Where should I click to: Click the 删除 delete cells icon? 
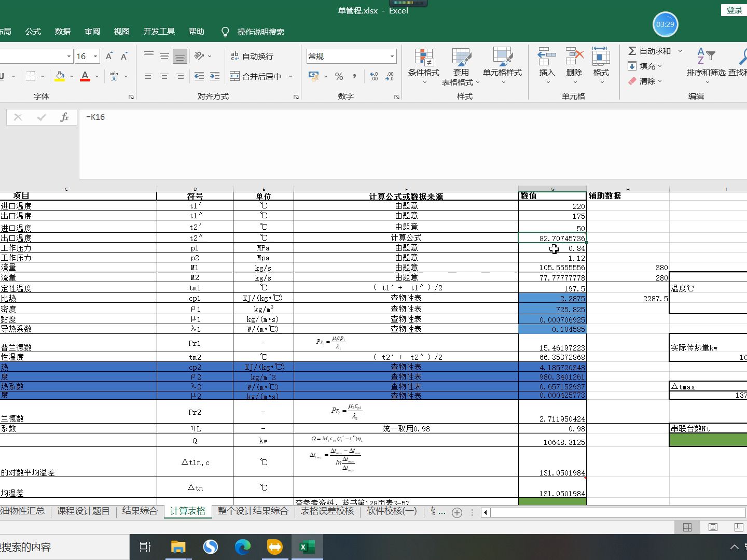[574, 56]
